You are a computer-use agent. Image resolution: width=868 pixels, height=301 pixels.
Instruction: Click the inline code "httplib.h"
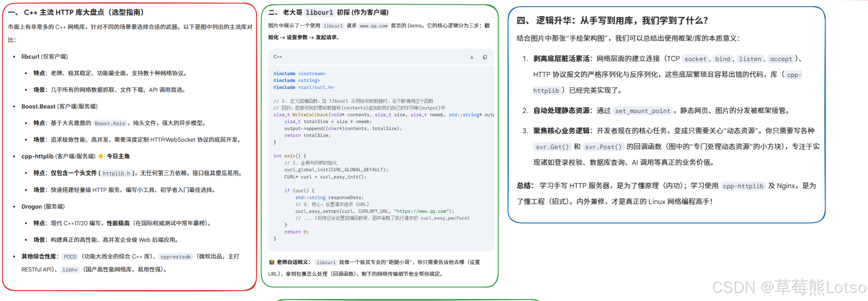(x=116, y=174)
